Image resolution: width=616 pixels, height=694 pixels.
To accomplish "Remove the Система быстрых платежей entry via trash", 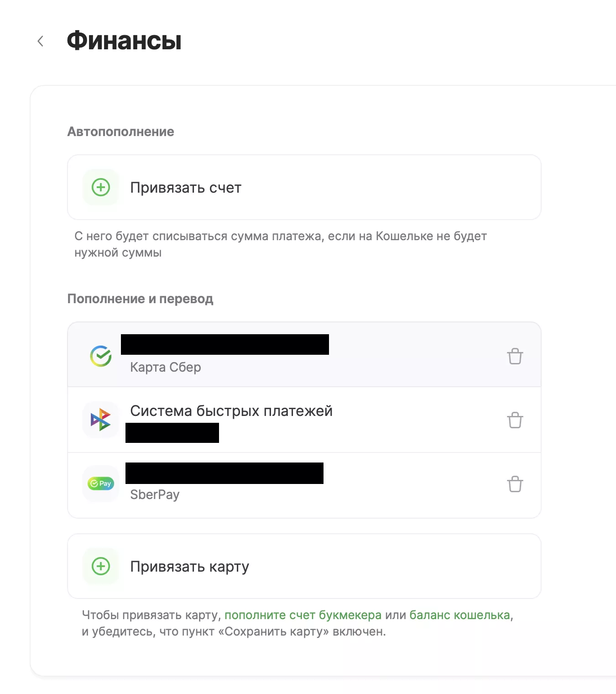I will pyautogui.click(x=515, y=420).
